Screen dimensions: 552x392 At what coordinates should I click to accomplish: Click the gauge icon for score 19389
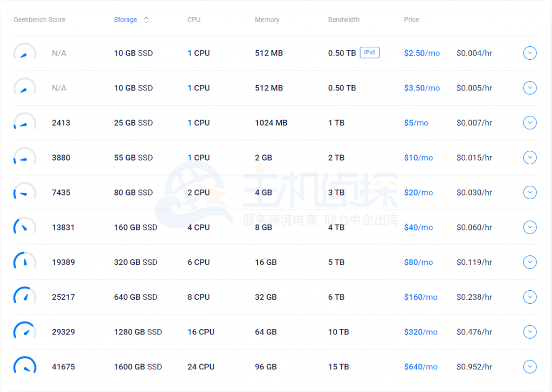(x=24, y=262)
